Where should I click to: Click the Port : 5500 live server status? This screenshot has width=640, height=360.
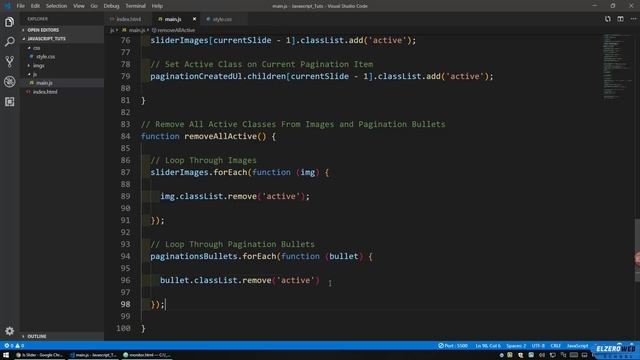453,346
